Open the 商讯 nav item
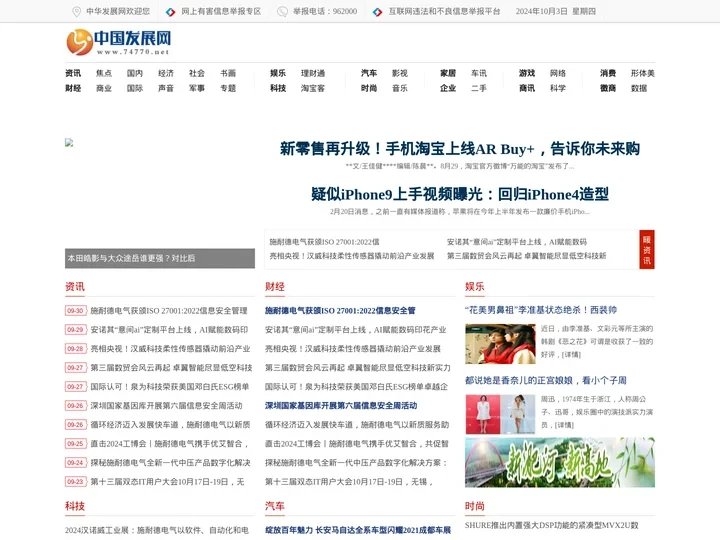Image resolution: width=720 pixels, height=540 pixels. (x=527, y=88)
